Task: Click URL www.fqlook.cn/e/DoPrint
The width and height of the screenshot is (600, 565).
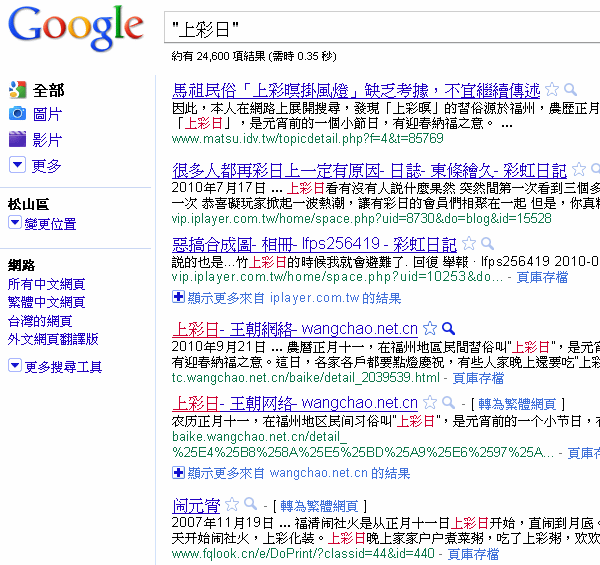Action: pyautogui.click(x=303, y=554)
